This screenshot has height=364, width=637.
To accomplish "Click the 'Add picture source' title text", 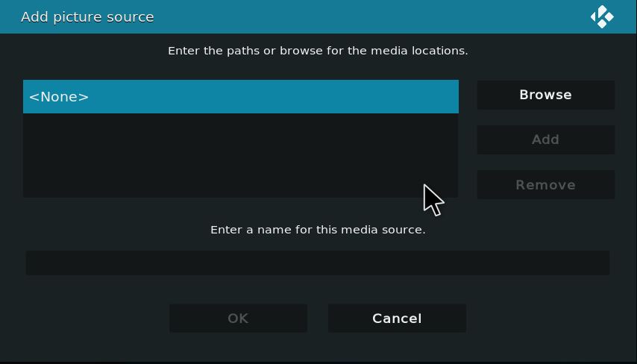I will (87, 17).
